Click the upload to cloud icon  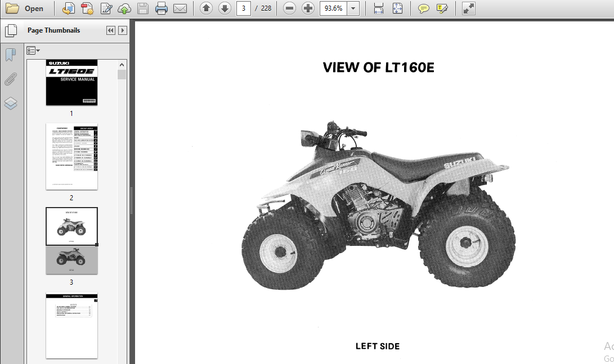pos(124,8)
